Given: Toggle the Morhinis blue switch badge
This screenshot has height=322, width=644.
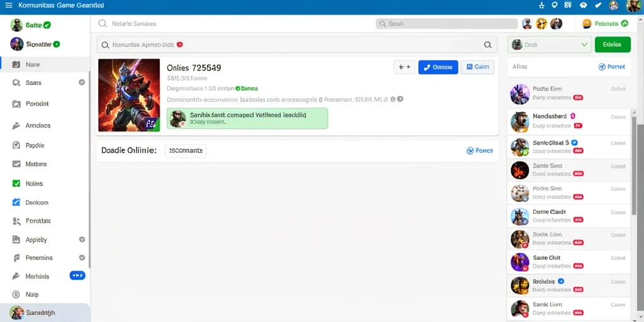Looking at the screenshot, I should 77,275.
